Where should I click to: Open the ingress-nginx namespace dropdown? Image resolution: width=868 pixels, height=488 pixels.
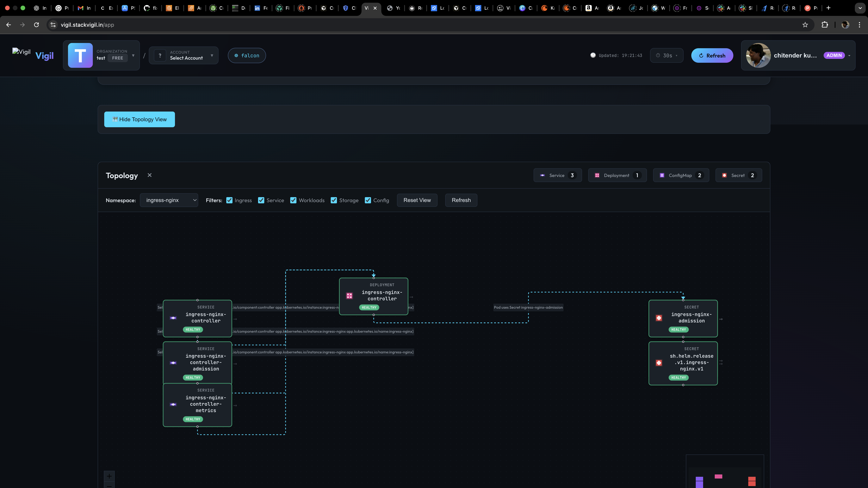pyautogui.click(x=169, y=200)
